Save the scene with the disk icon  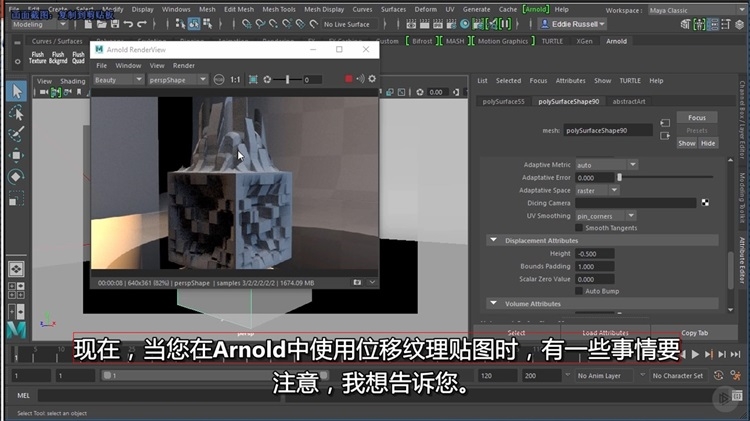tap(115, 24)
